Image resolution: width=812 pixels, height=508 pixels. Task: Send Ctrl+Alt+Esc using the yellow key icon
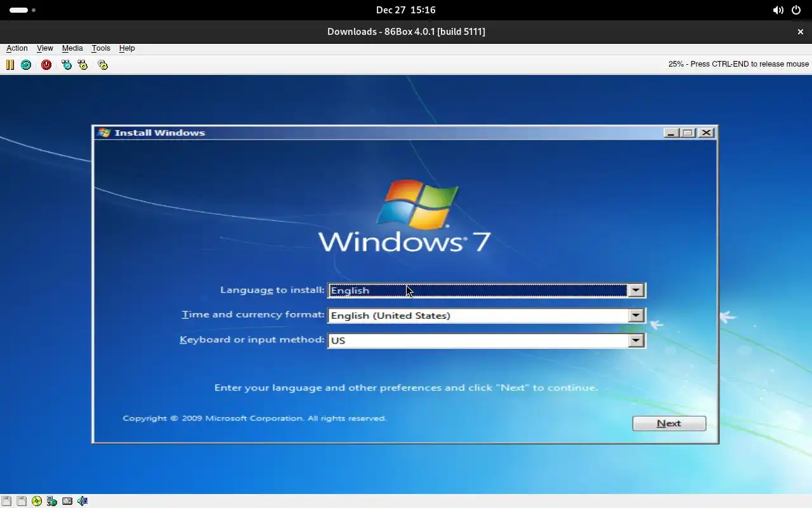click(82, 65)
